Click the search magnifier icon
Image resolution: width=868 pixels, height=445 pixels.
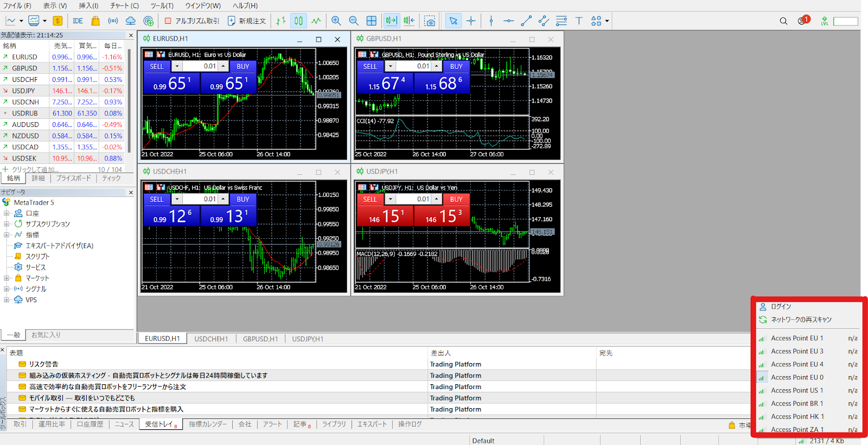pyautogui.click(x=783, y=21)
